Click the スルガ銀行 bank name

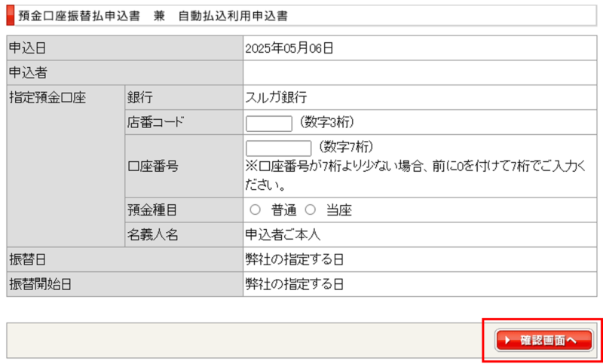[276, 97]
